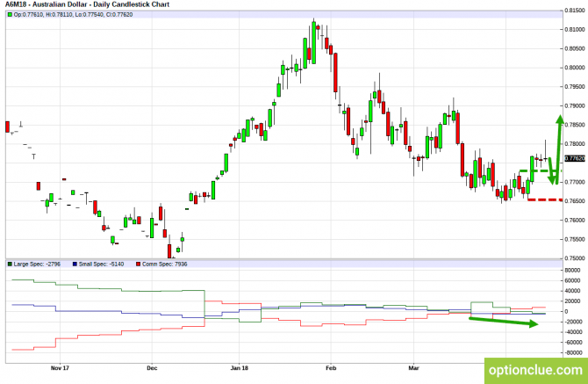Click the 0.79000 price axis label

click(x=575, y=105)
